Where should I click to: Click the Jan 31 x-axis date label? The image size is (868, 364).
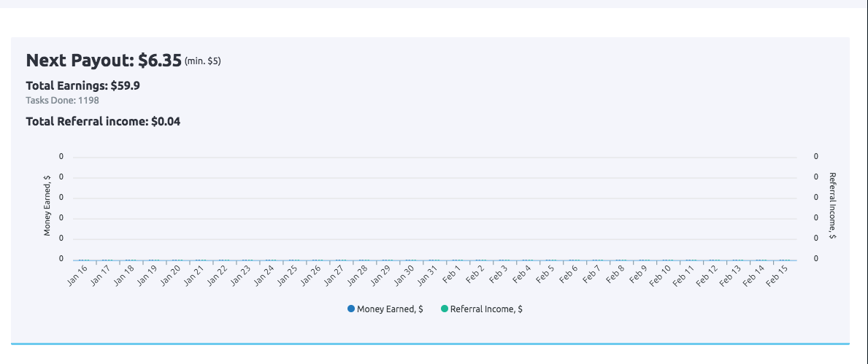tap(427, 275)
